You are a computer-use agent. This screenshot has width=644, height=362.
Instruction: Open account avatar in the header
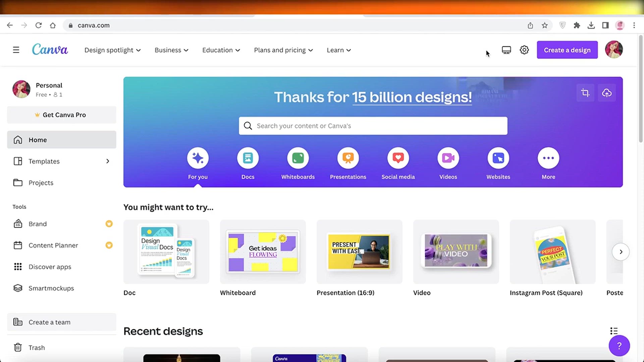click(614, 50)
